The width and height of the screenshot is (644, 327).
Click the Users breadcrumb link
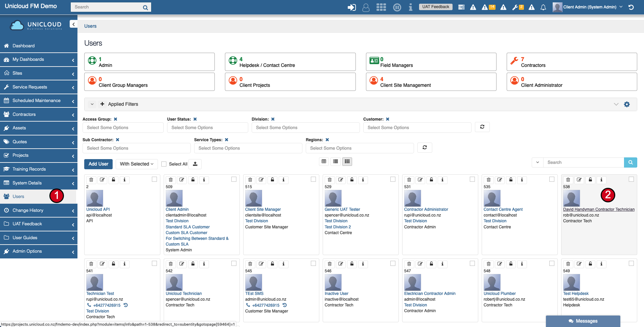point(90,26)
